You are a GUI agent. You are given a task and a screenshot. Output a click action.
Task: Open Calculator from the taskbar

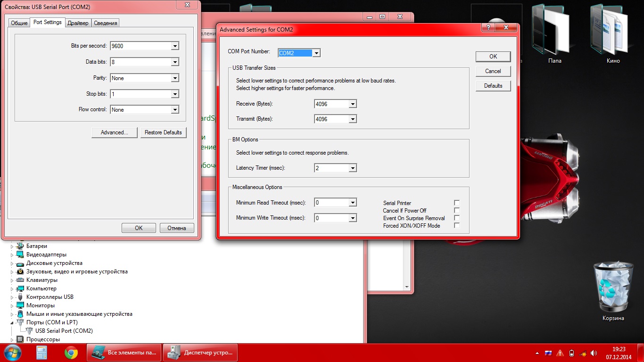[x=42, y=353]
